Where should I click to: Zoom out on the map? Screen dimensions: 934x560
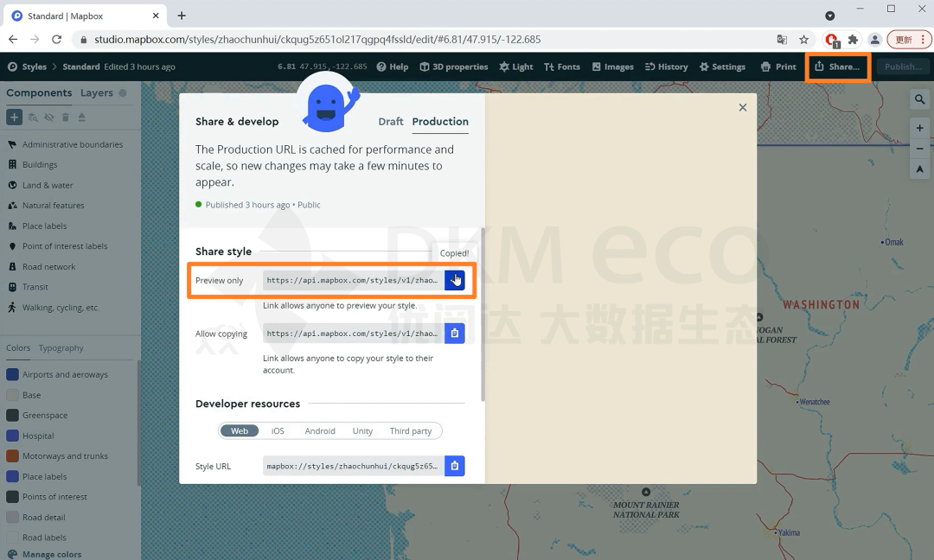tap(919, 149)
